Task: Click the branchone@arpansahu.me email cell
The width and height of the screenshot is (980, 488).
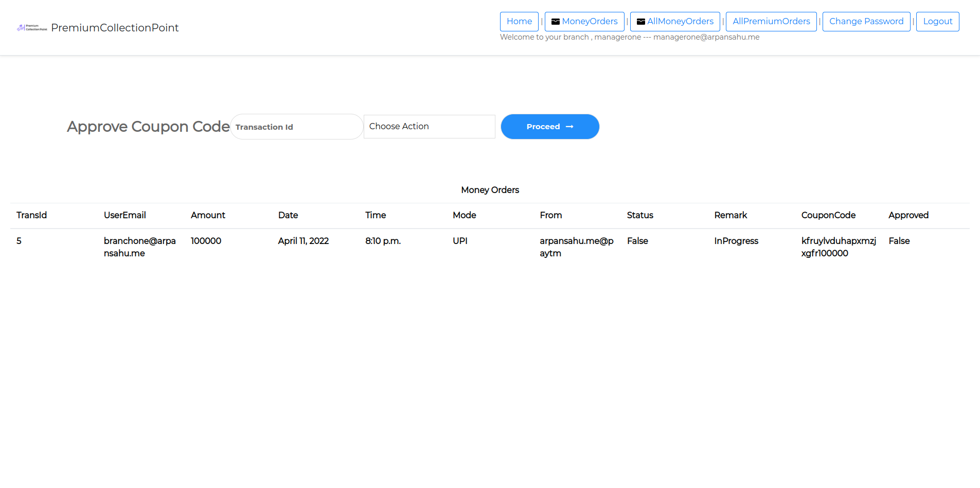Action: pos(139,247)
